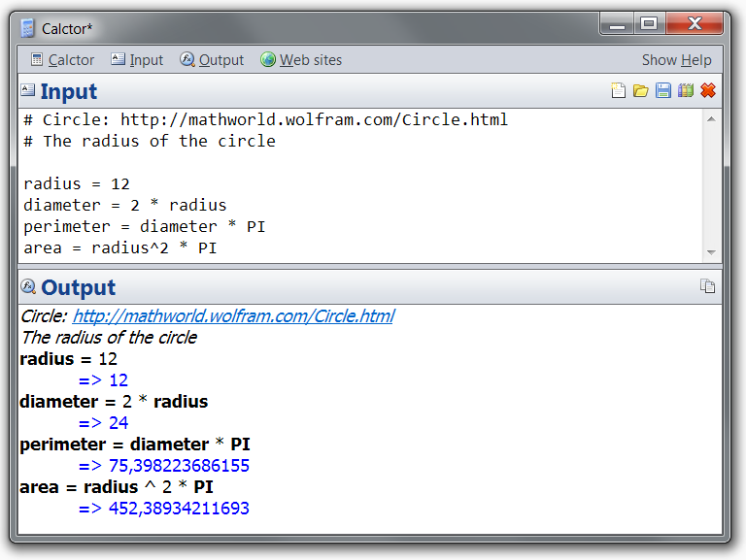The width and height of the screenshot is (746, 560).
Task: Click the Output panel header icon
Action: pos(28,286)
